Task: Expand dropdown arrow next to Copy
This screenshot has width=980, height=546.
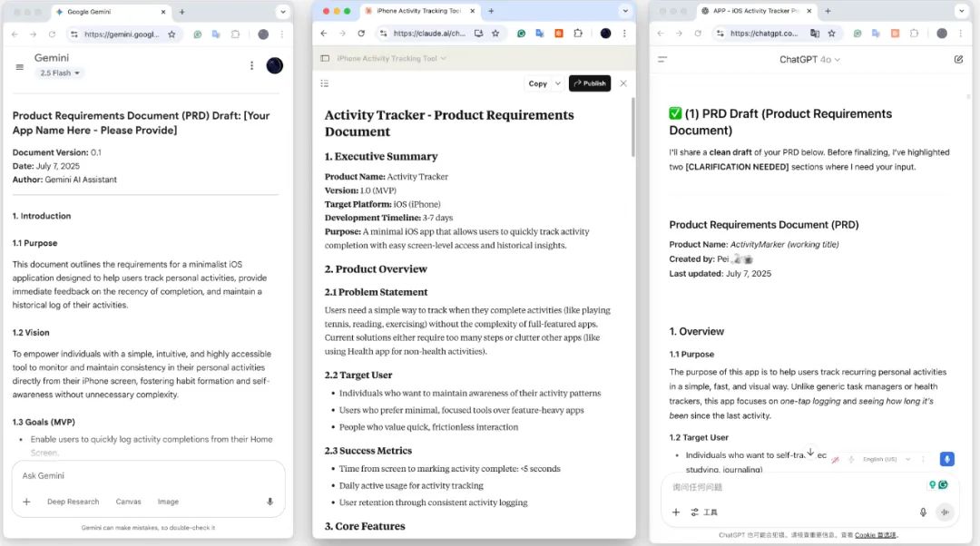Action: tap(558, 83)
